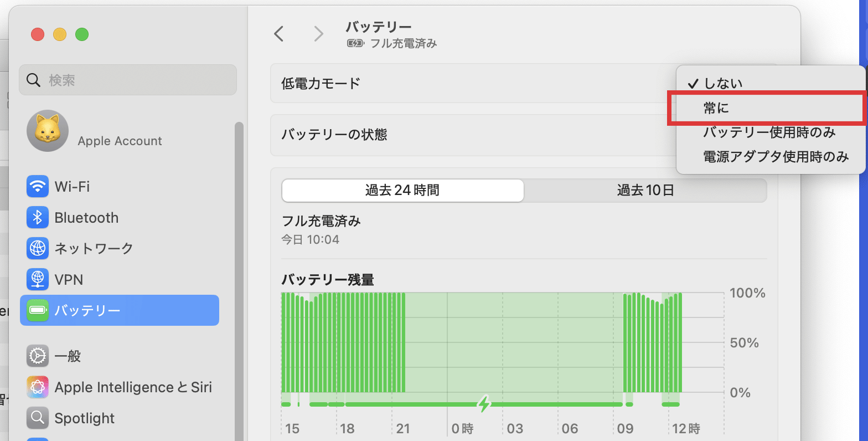
Task: Click the Wi-Fi icon in sidebar
Action: pyautogui.click(x=38, y=186)
